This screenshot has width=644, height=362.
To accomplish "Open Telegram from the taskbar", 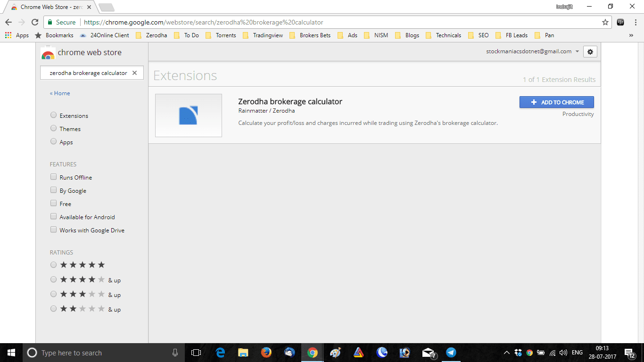I will pyautogui.click(x=451, y=353).
